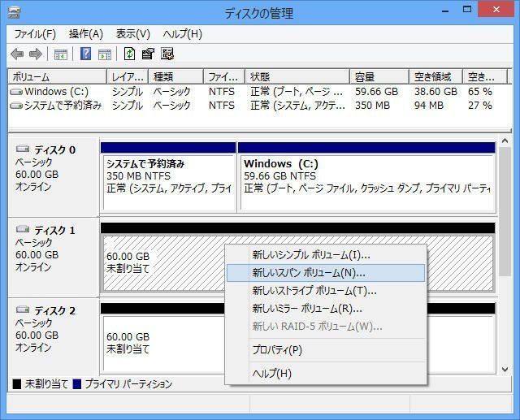Open the ファイル(F) menu
The height and width of the screenshot is (420, 520).
tap(35, 34)
